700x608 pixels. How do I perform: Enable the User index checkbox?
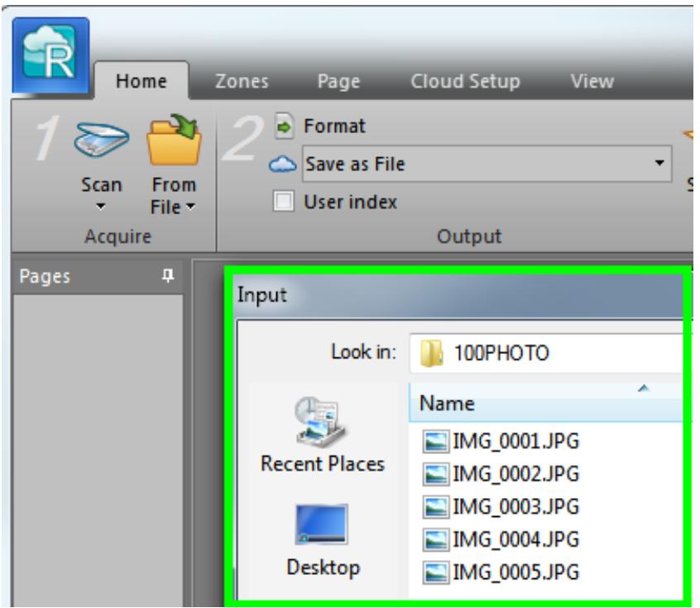click(x=284, y=201)
